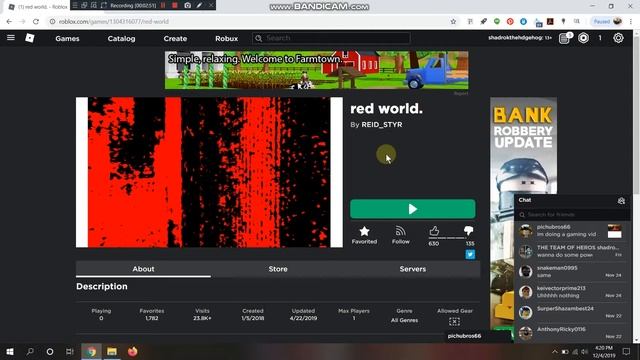Open the Chrome three-dot menu
The width and height of the screenshot is (640, 360).
[x=631, y=22]
